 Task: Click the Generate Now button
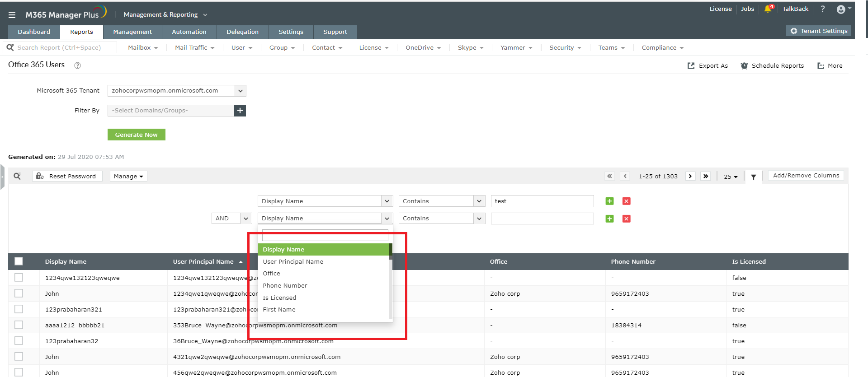[x=137, y=135]
